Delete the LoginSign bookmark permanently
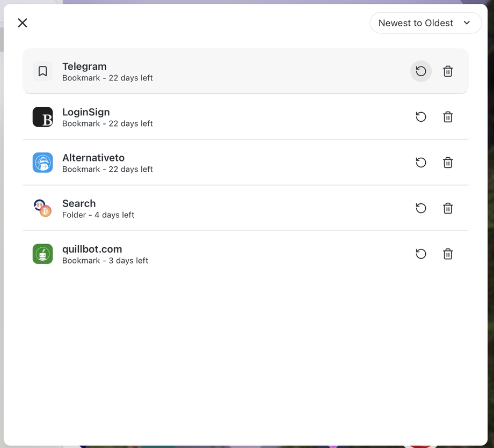This screenshot has width=494, height=448. coord(448,117)
